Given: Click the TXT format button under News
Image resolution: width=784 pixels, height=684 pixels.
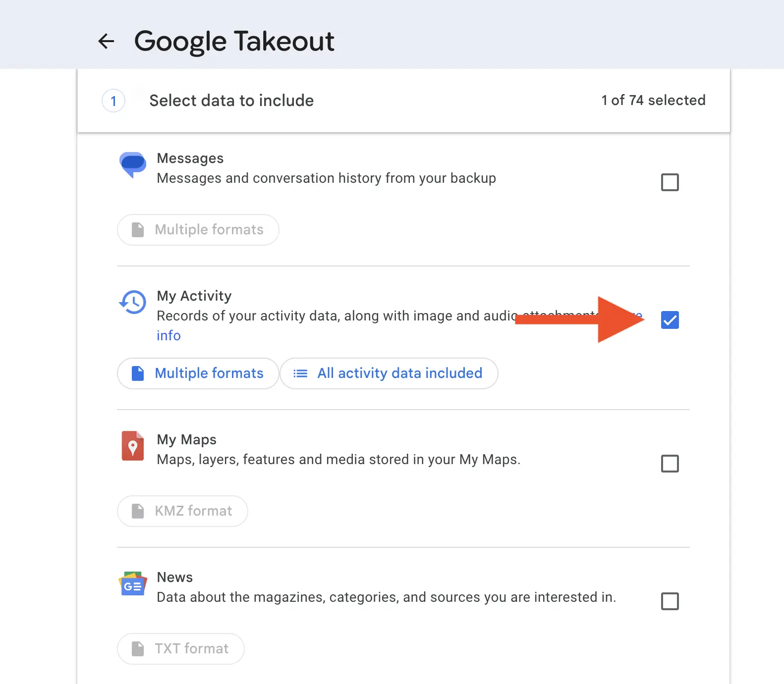Looking at the screenshot, I should [181, 649].
